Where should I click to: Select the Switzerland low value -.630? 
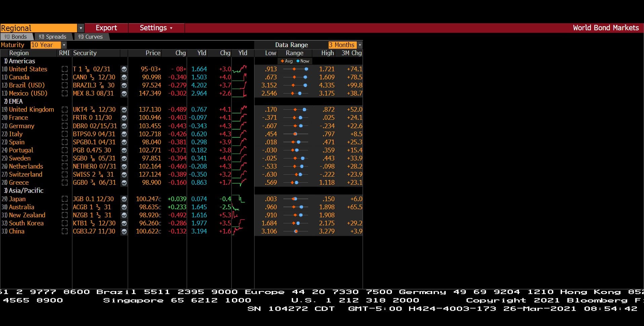(270, 174)
